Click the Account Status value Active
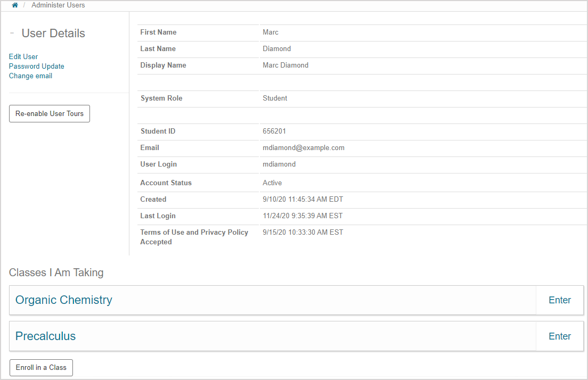The image size is (588, 380). 272,183
